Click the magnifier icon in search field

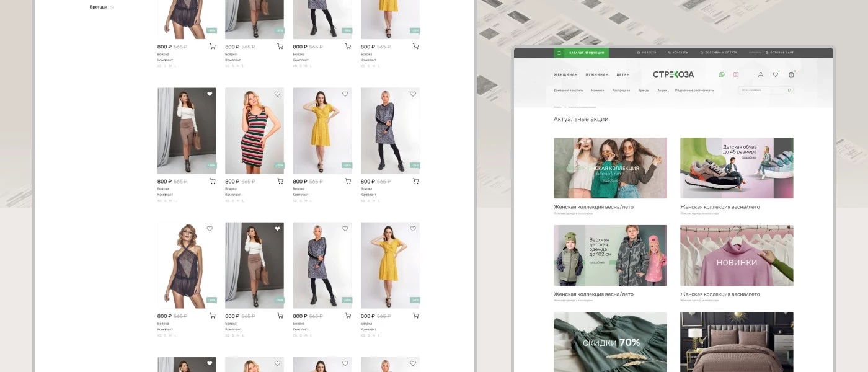pyautogui.click(x=789, y=90)
